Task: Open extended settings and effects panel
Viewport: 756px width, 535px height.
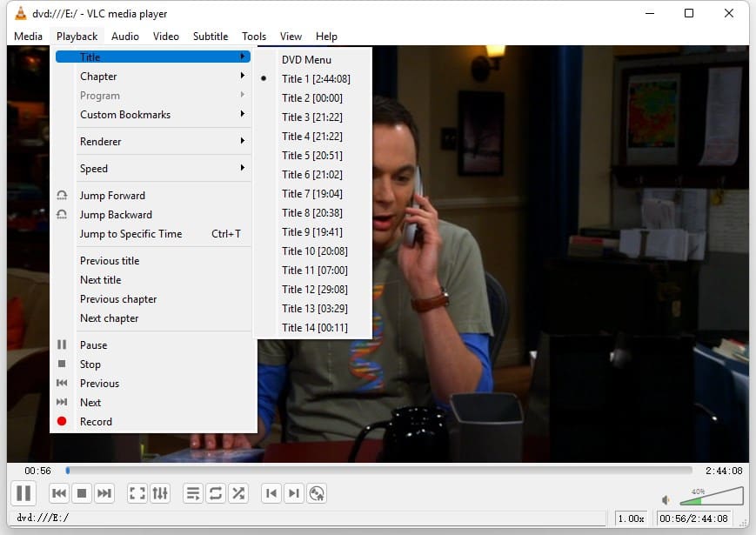Action: tap(160, 493)
